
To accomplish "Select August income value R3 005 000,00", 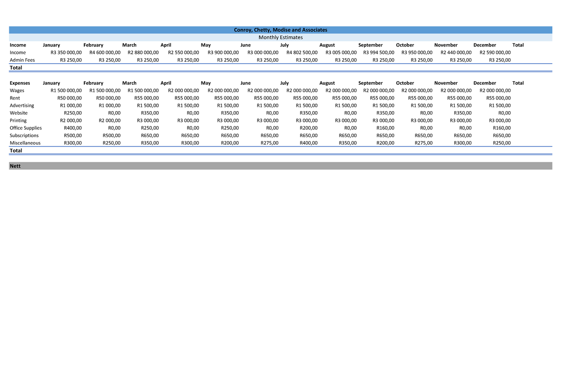I will (341, 52).
